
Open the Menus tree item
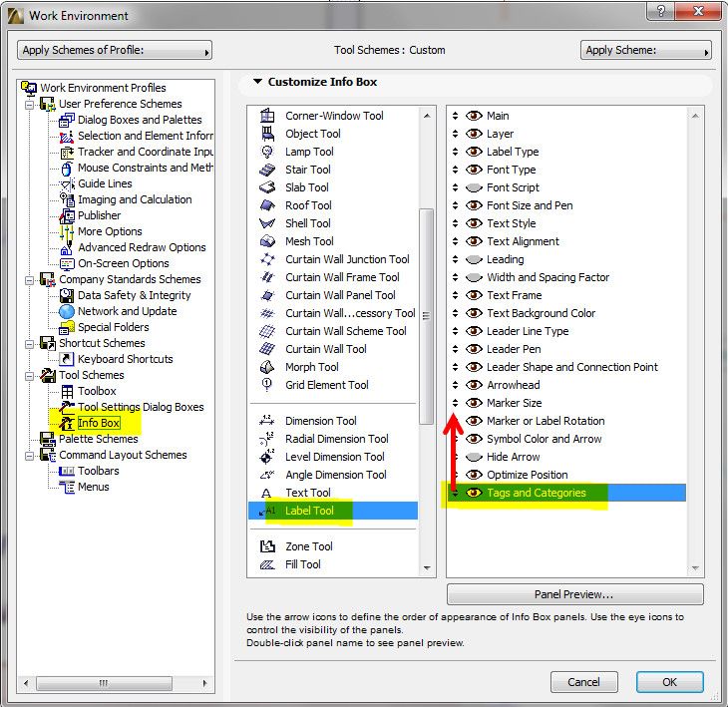click(94, 487)
